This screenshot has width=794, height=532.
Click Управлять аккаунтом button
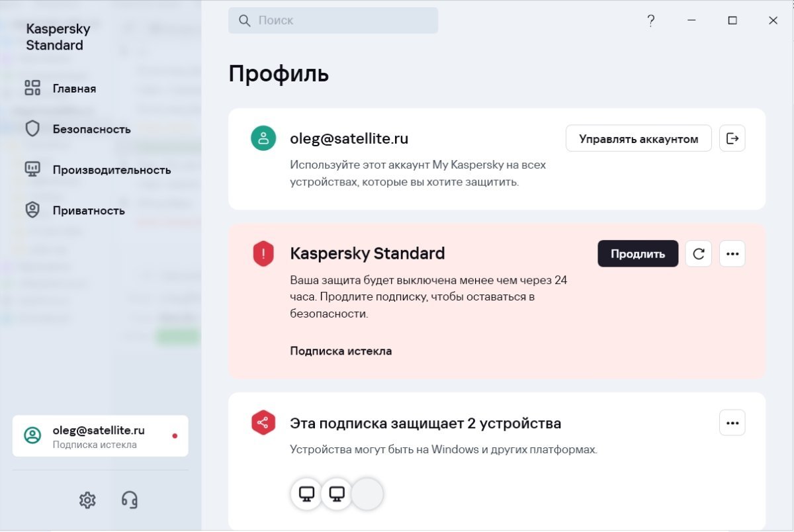pyautogui.click(x=639, y=138)
